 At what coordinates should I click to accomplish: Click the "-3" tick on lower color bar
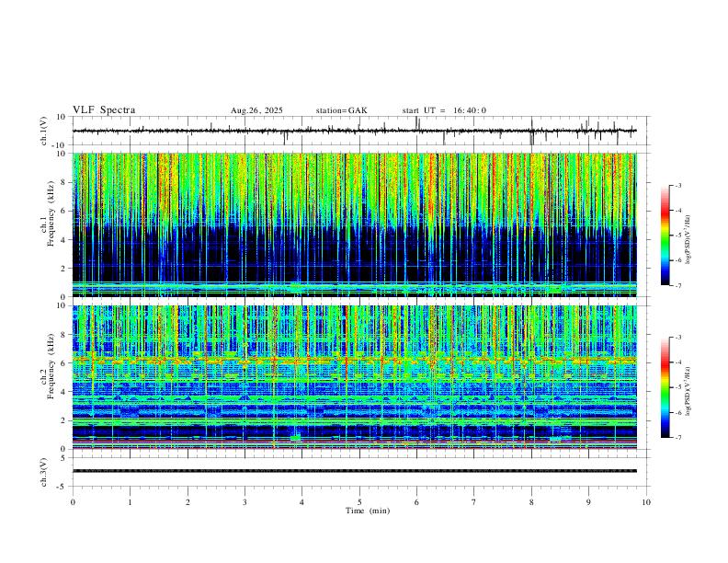click(x=677, y=338)
